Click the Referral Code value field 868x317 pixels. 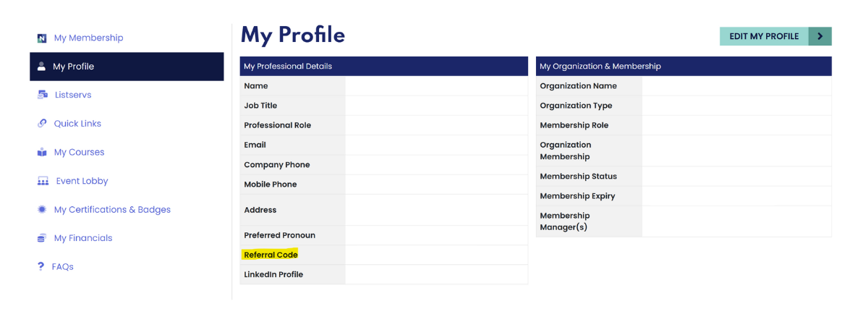tap(436, 255)
